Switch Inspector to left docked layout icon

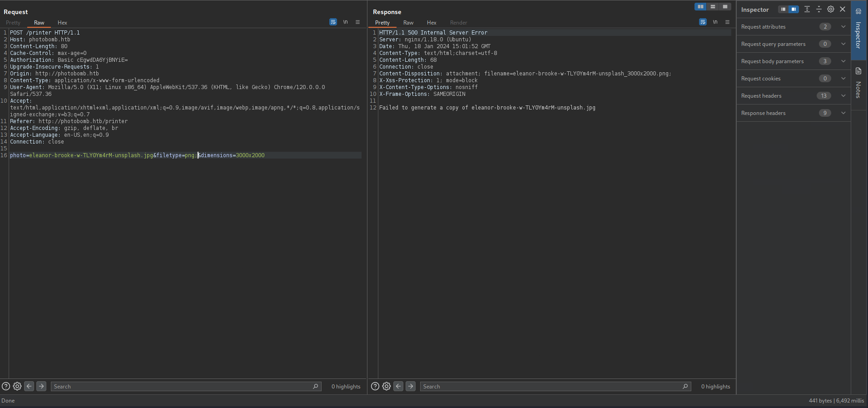coord(783,9)
